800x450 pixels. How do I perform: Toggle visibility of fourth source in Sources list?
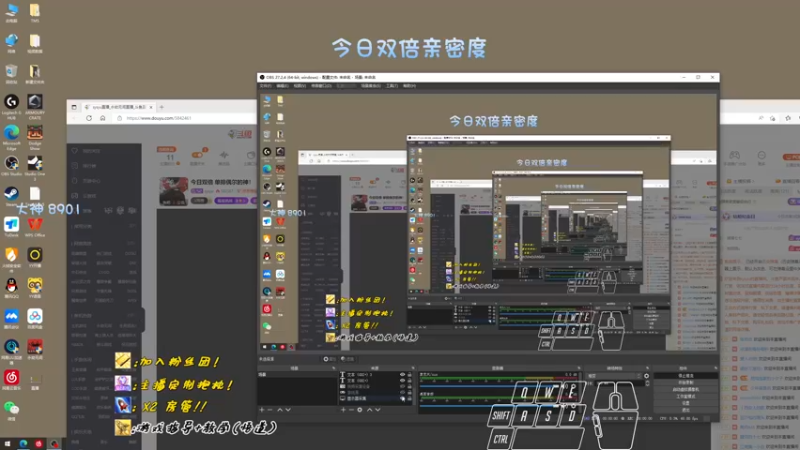pos(402,392)
